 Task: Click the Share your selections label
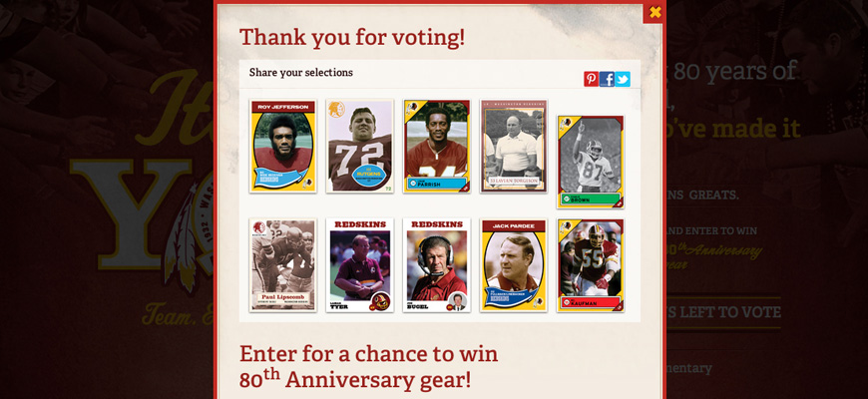point(300,73)
